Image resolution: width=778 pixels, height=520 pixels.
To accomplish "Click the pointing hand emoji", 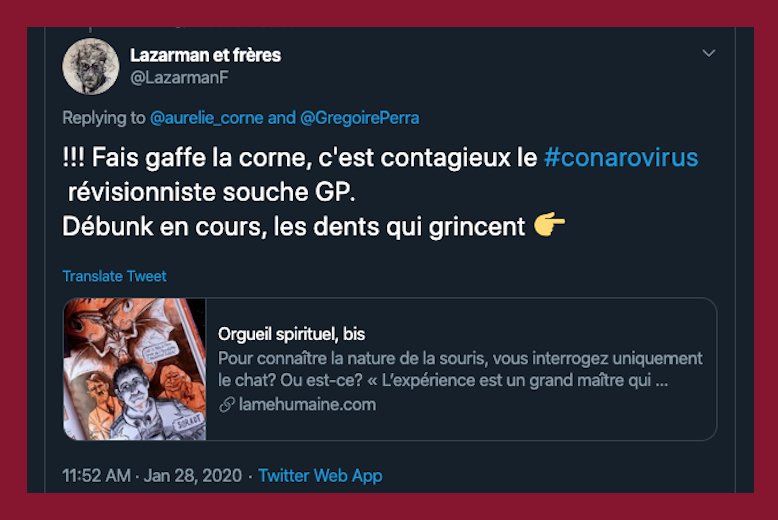I will pyautogui.click(x=549, y=226).
